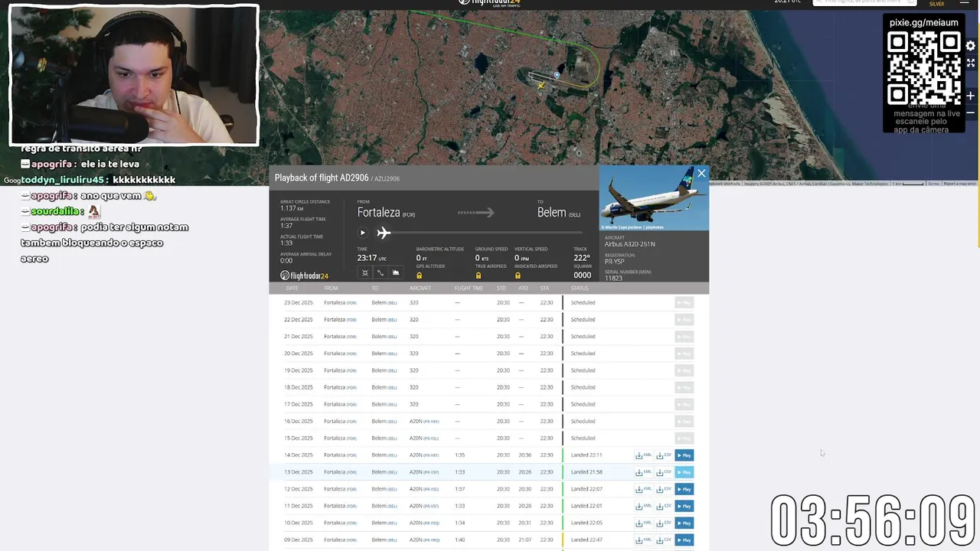Open map settings with the gear icon
Viewport: 980px width, 551px height.
pyautogui.click(x=971, y=46)
